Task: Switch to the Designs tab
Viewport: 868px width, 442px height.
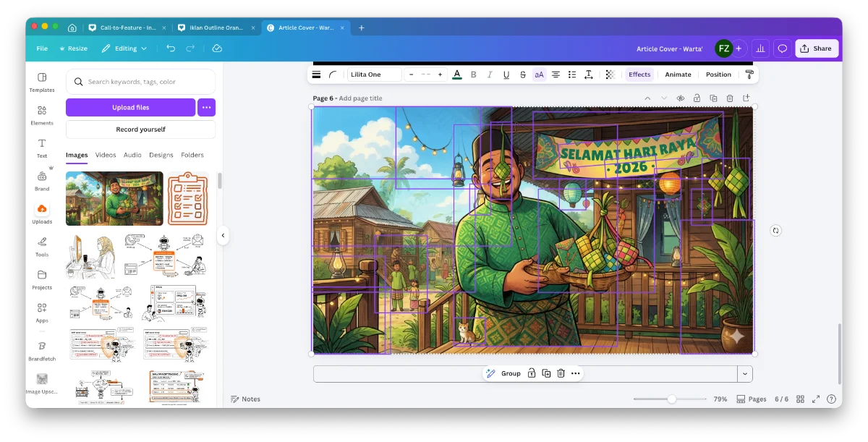Action: [x=161, y=155]
